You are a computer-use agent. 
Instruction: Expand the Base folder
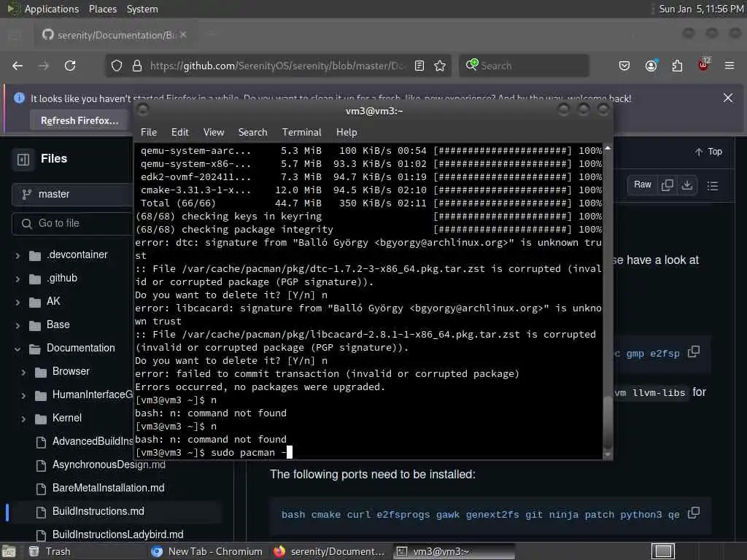(18, 326)
